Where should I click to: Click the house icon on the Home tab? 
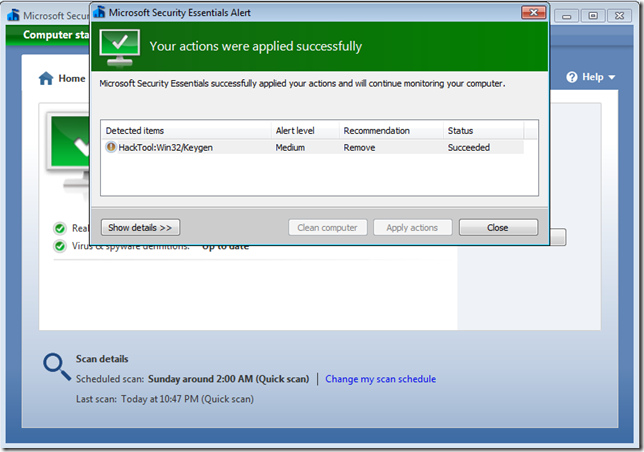(x=46, y=78)
